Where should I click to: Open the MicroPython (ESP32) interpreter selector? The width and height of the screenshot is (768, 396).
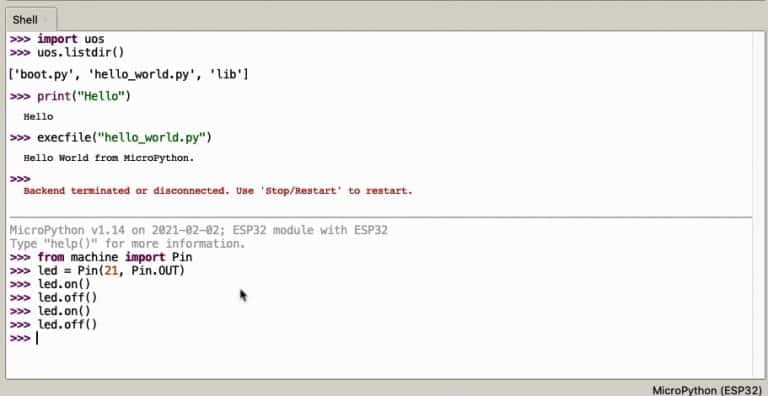click(x=707, y=390)
